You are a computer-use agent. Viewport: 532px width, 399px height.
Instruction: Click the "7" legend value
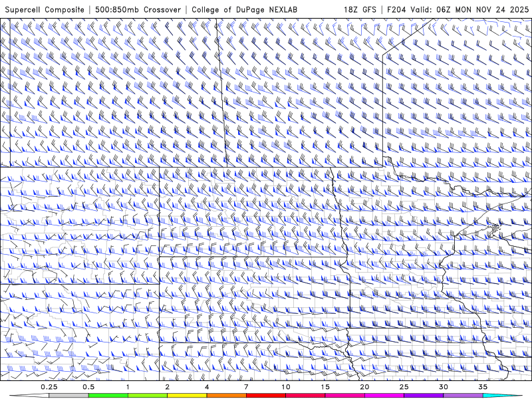[x=246, y=387]
